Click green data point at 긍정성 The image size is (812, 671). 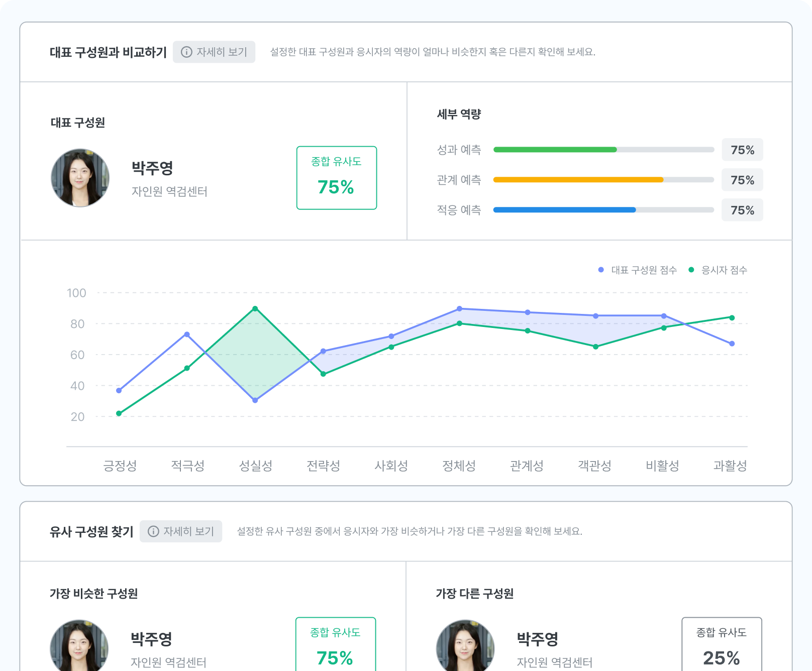coord(119,413)
